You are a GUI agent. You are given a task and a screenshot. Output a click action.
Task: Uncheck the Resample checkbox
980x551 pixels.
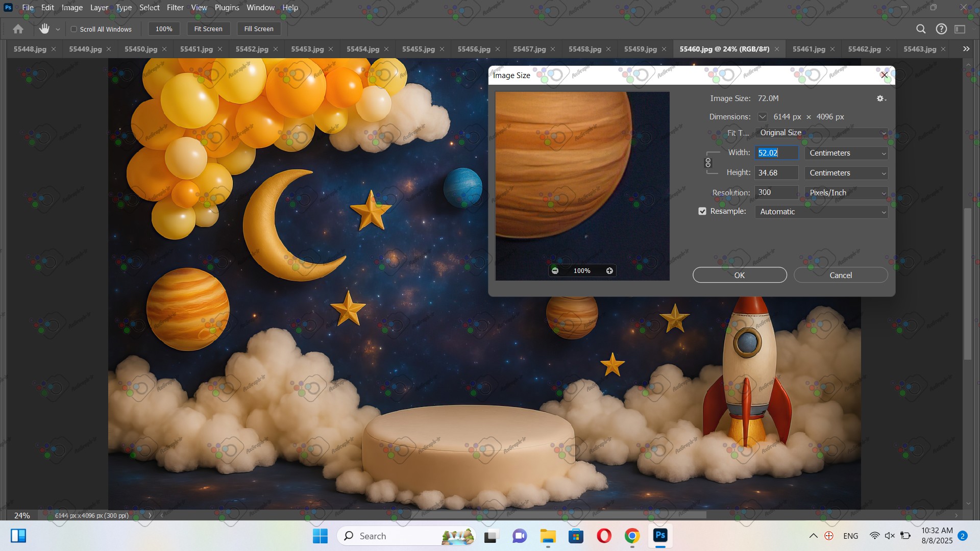(702, 211)
